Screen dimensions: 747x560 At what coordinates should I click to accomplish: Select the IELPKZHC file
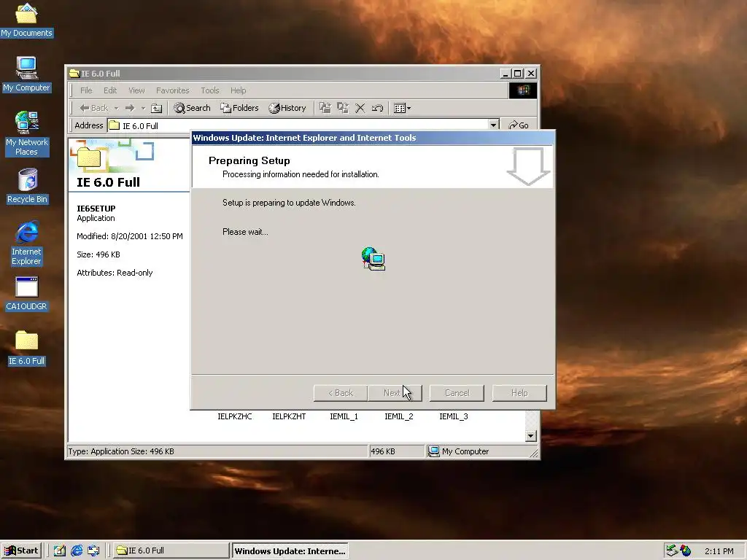[235, 416]
